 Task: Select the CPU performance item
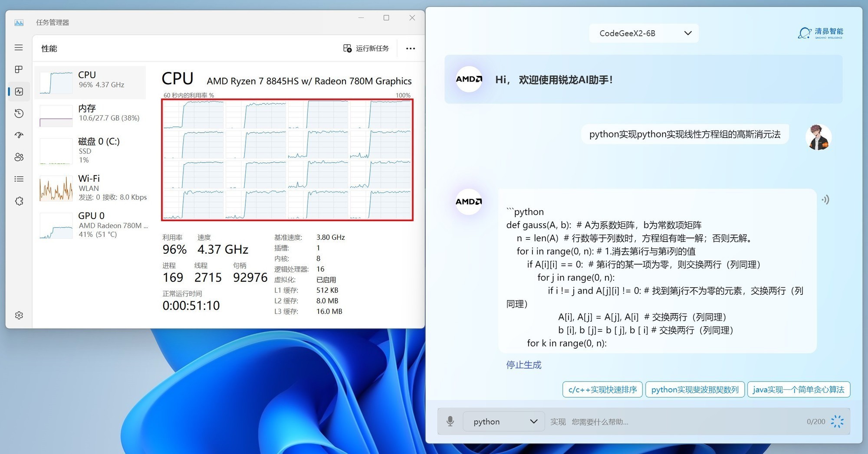[91, 82]
